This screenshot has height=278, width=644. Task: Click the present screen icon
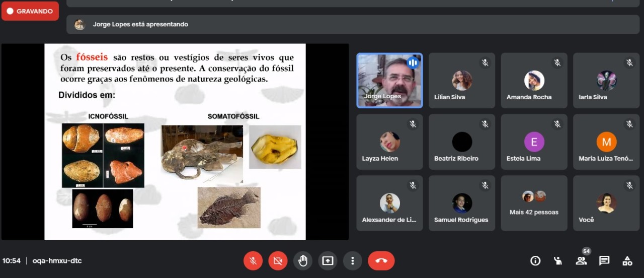(328, 261)
